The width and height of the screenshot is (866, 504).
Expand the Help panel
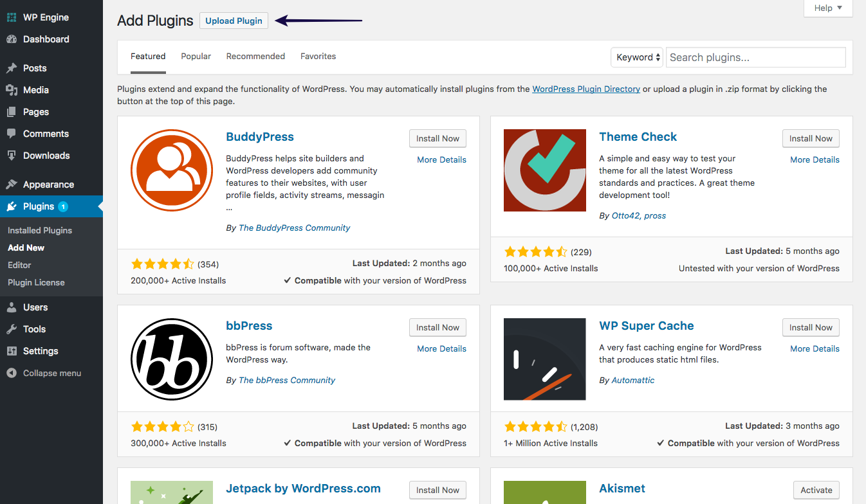coord(828,8)
